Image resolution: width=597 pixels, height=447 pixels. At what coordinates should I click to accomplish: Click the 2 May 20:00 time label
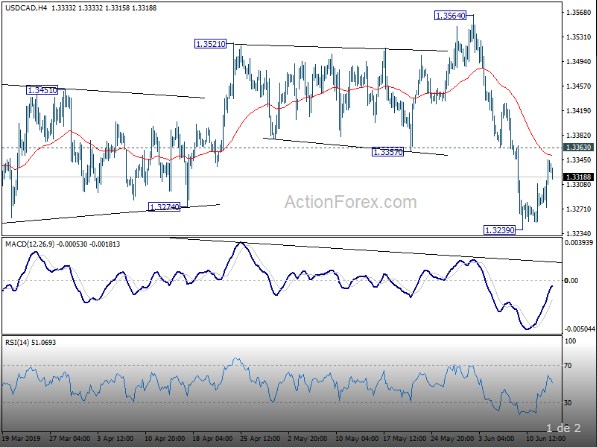tap(307, 438)
